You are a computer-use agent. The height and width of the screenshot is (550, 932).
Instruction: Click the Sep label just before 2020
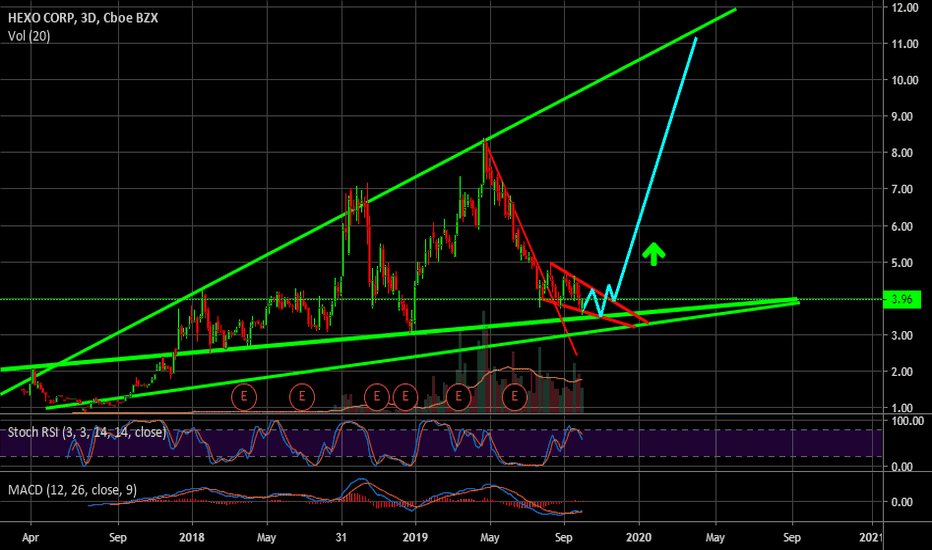click(x=563, y=538)
